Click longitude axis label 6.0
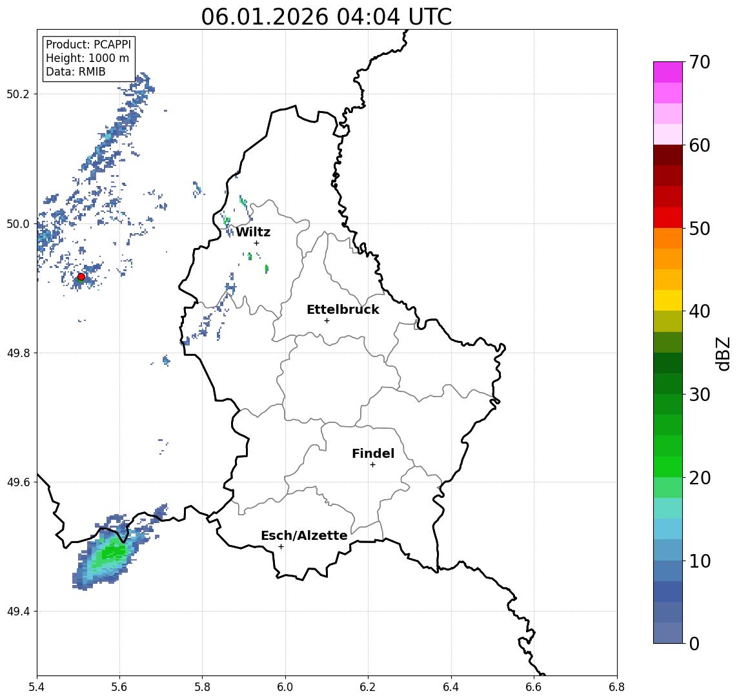739x700 pixels. [285, 687]
